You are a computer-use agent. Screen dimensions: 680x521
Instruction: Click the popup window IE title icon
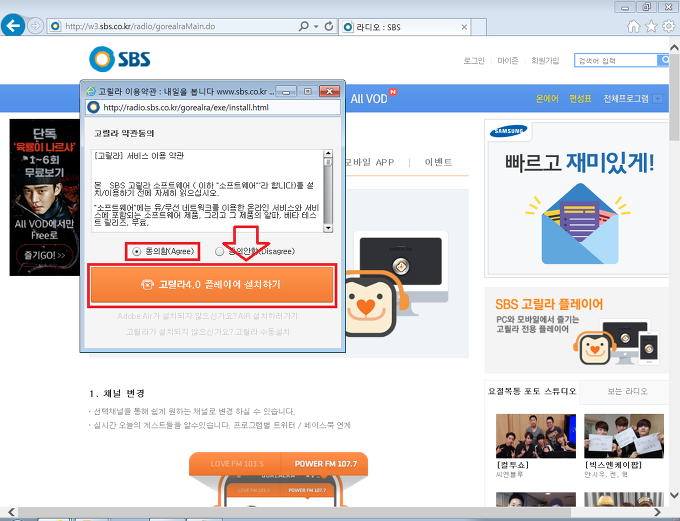91,92
